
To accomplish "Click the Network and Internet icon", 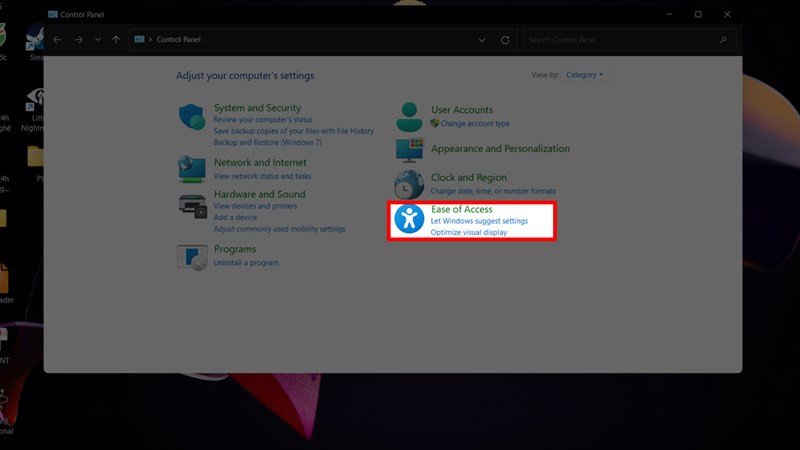I will click(x=192, y=169).
